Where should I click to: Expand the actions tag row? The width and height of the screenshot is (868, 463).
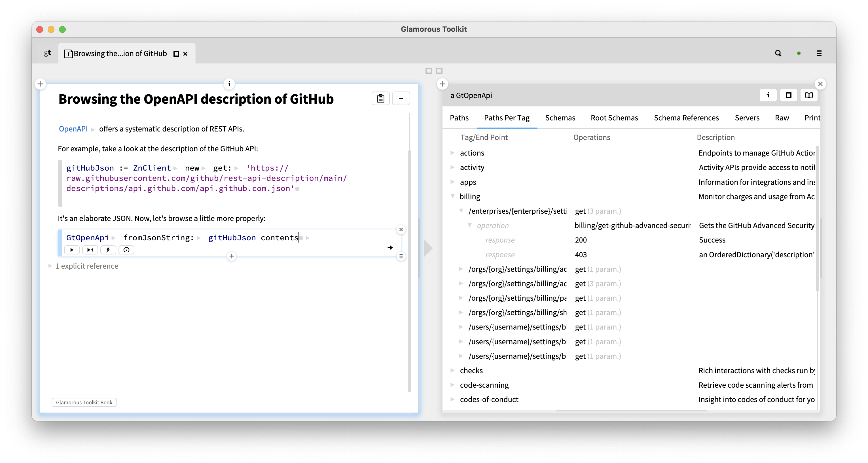click(x=452, y=152)
